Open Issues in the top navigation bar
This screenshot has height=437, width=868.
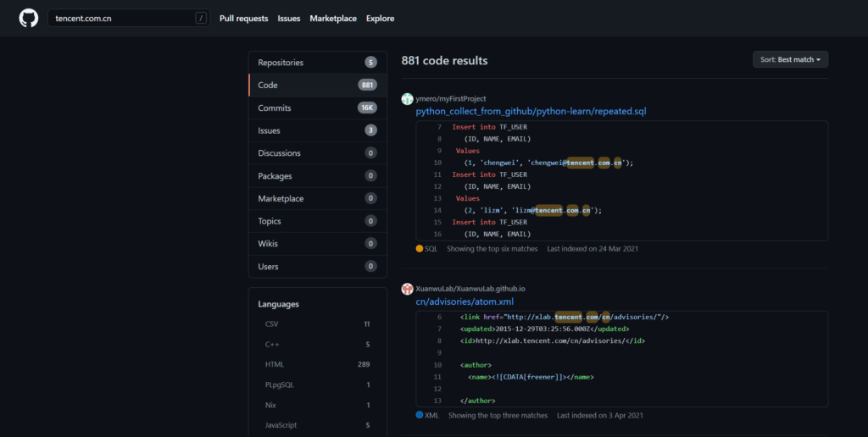(x=289, y=19)
